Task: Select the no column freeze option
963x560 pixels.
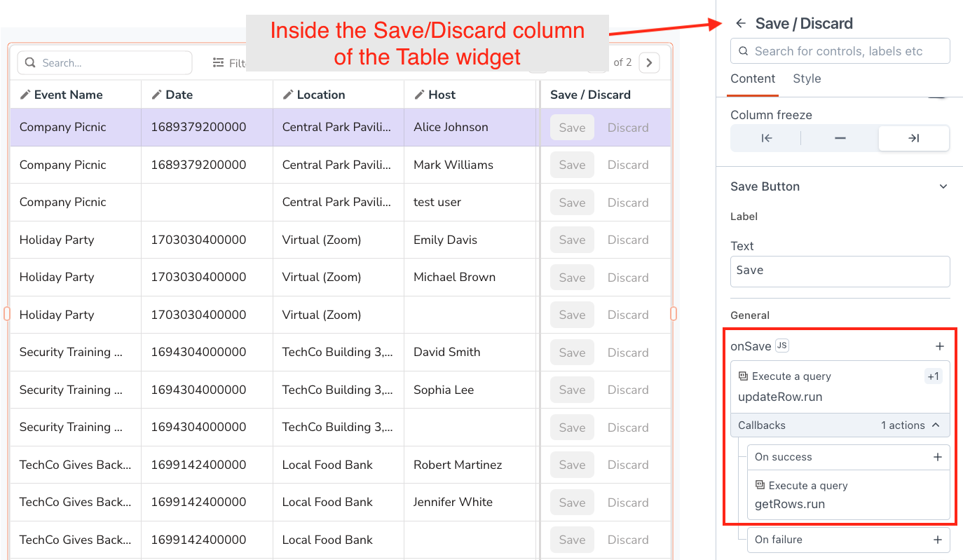Action: tap(840, 138)
